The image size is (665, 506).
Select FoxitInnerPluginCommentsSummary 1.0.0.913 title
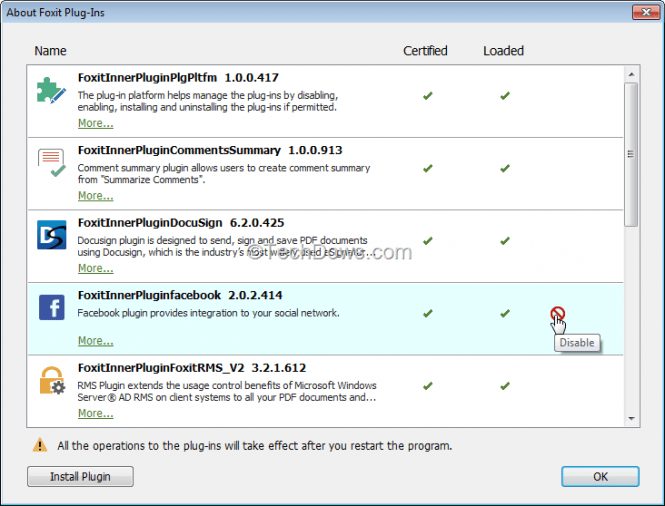[x=210, y=151]
